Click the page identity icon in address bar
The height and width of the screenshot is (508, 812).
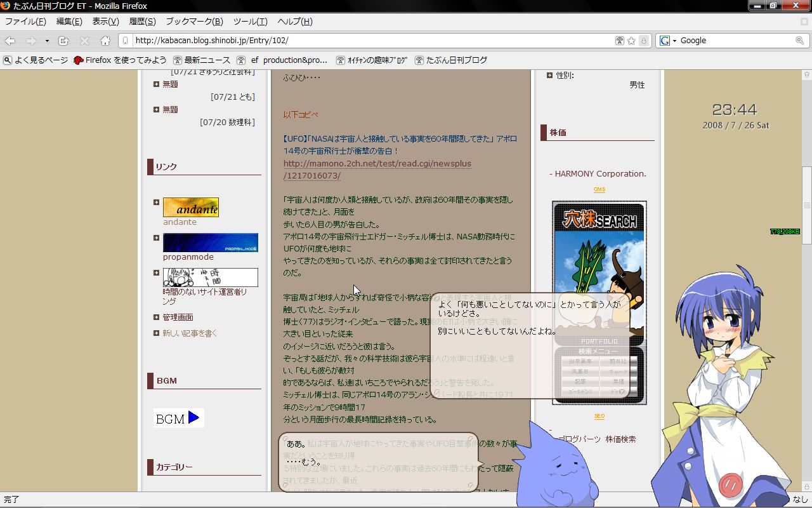point(126,41)
